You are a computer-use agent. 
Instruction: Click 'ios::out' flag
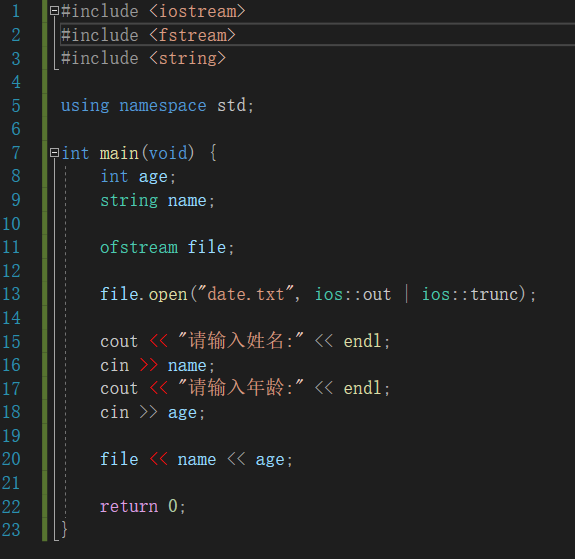tap(353, 294)
